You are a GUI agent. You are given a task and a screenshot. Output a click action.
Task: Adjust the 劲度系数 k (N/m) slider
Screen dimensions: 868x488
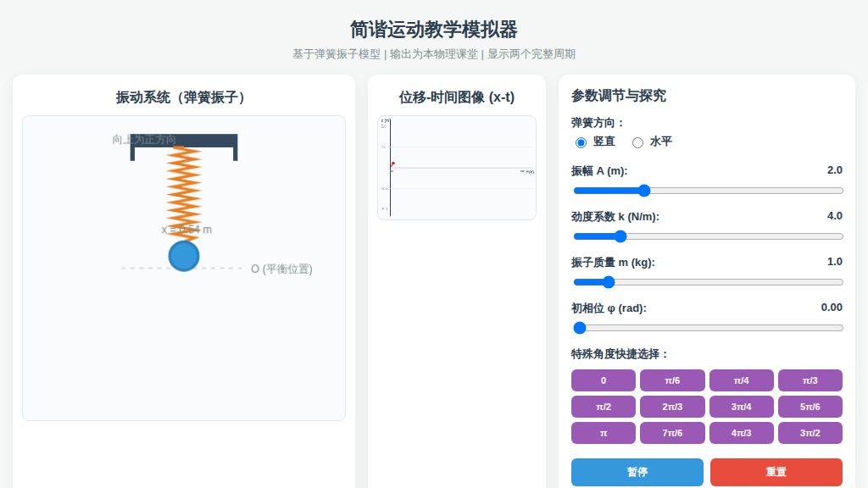tap(708, 236)
